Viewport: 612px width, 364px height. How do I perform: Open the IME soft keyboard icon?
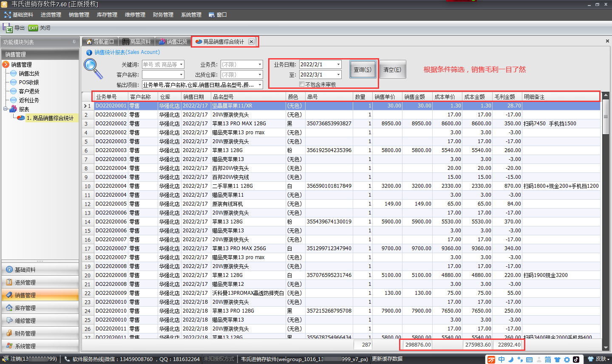tap(529, 360)
